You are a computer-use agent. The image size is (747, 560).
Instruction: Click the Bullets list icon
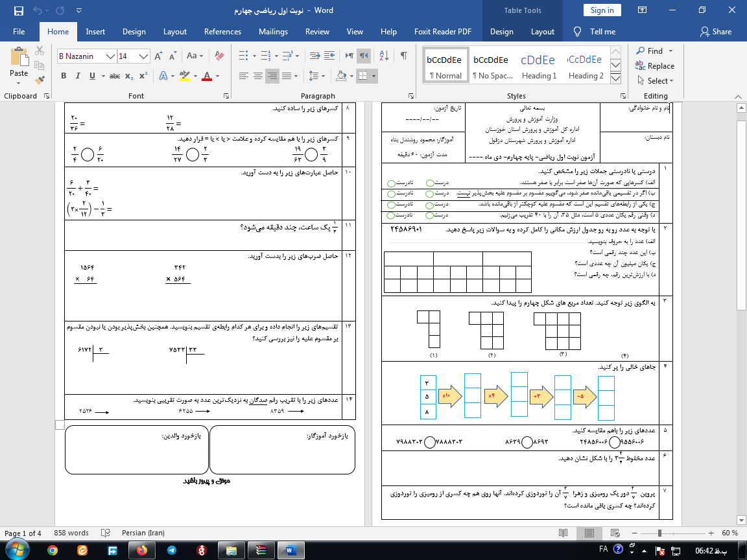pyautogui.click(x=243, y=56)
